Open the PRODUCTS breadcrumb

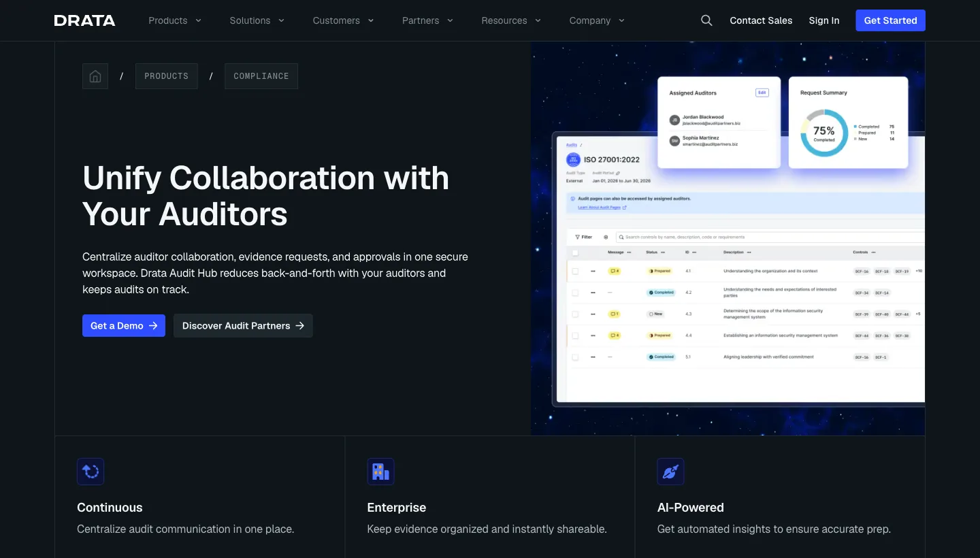pos(167,76)
